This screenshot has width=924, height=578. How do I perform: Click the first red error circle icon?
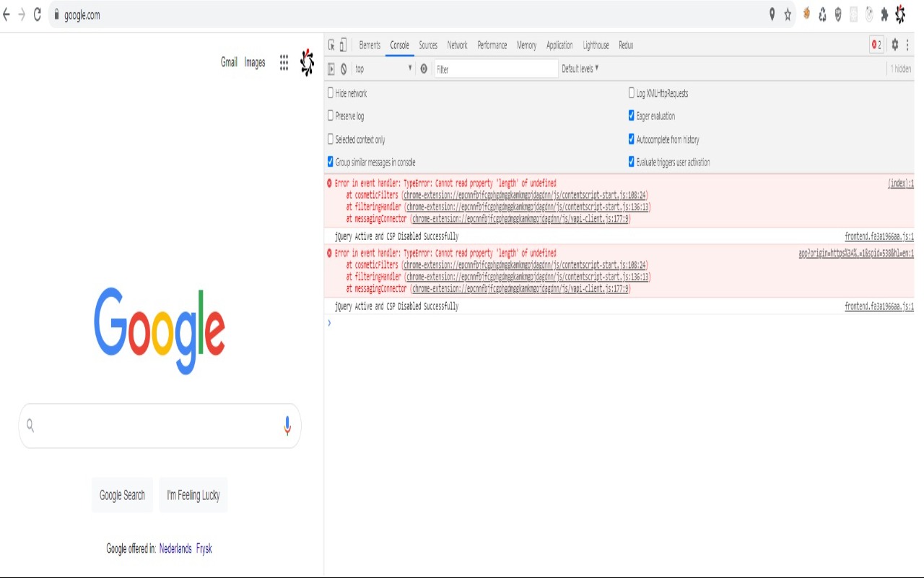[330, 184]
